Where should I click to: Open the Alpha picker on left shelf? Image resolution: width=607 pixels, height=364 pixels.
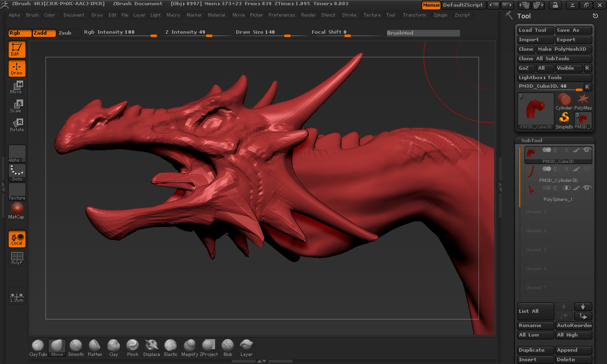tap(17, 154)
